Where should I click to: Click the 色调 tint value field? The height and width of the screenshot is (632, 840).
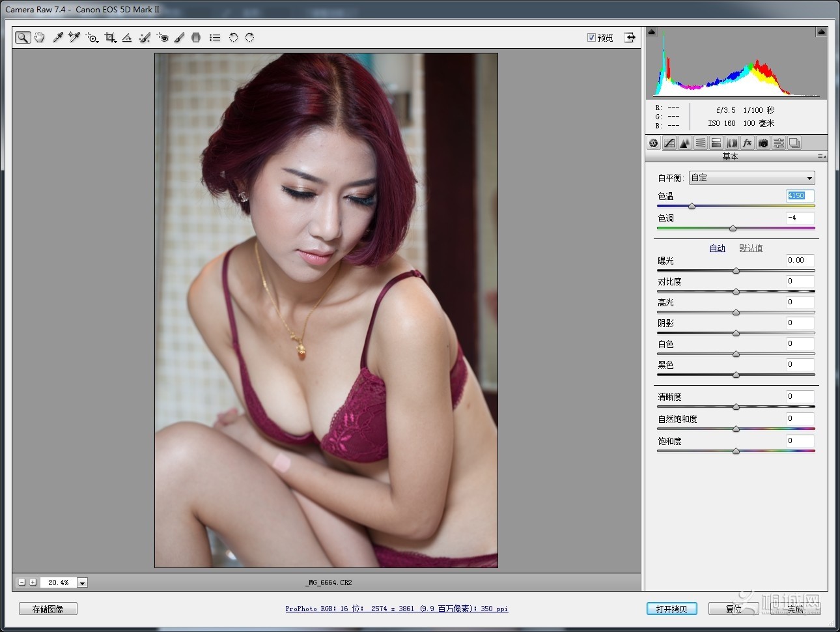pos(800,218)
